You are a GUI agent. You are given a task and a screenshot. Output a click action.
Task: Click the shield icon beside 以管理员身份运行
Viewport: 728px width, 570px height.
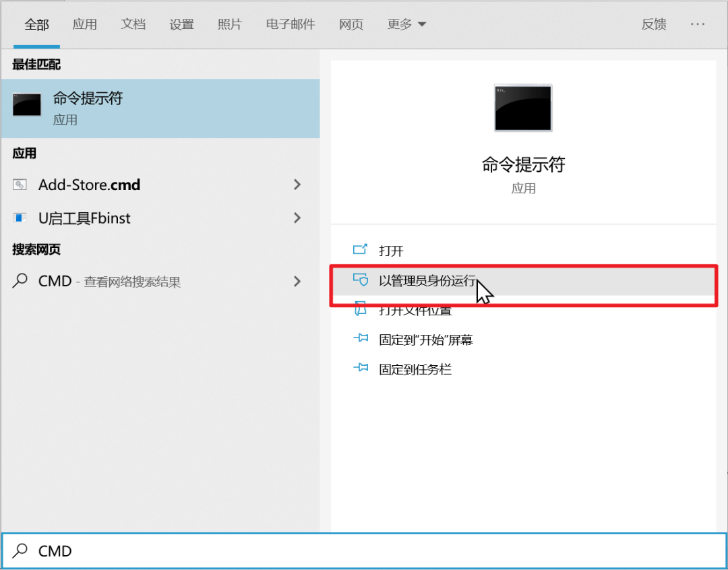[359, 280]
